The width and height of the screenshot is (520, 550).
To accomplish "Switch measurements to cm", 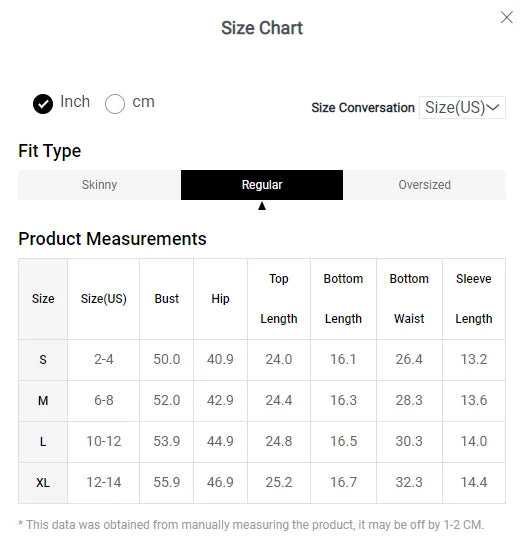I will (115, 104).
